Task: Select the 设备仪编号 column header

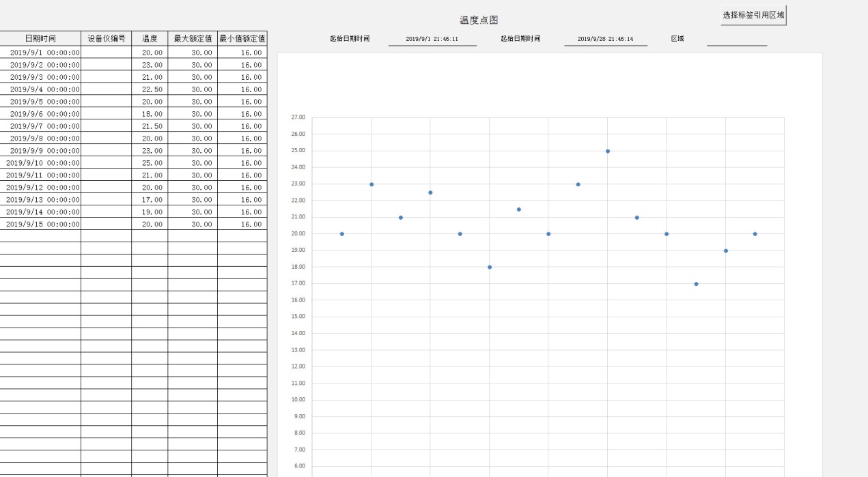Action: 107,39
